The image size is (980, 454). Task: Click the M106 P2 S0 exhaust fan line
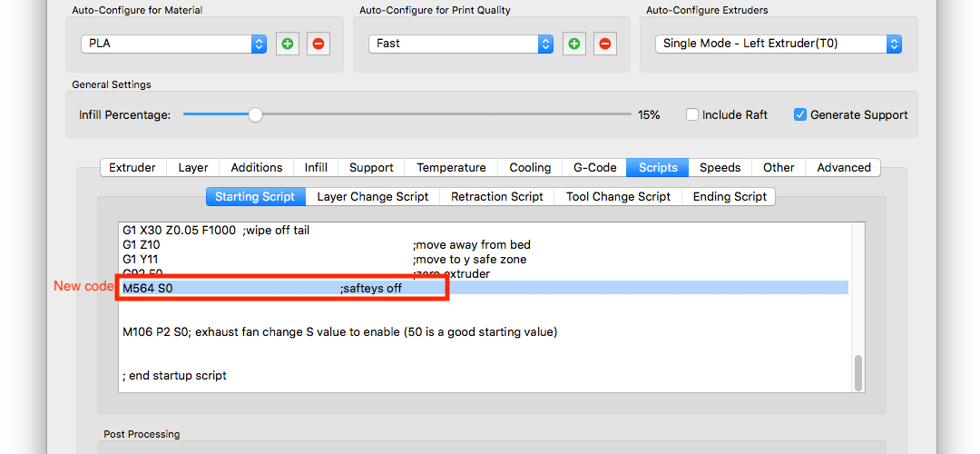coord(339,332)
